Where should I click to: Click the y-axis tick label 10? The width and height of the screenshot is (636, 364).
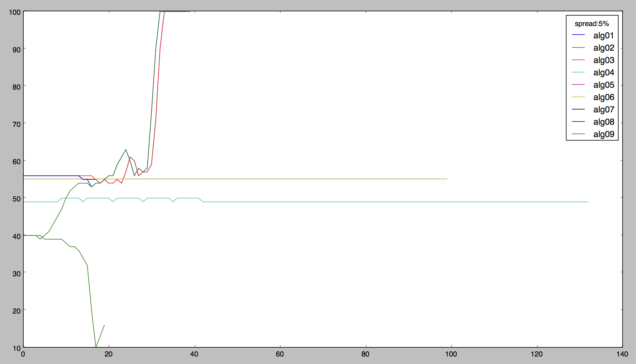point(17,348)
